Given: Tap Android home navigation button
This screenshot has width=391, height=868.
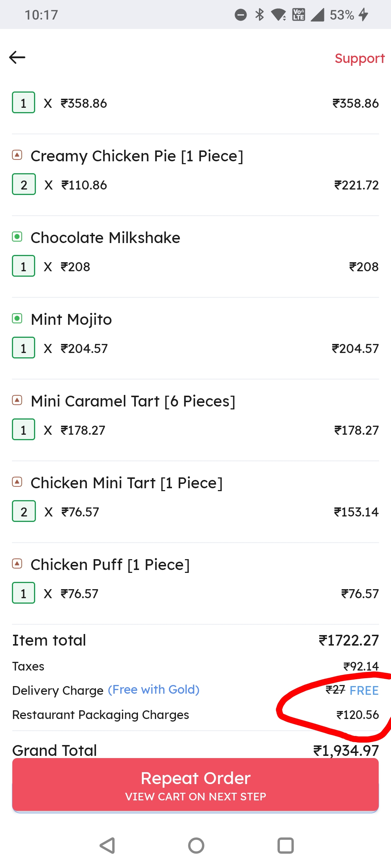Looking at the screenshot, I should point(196,846).
